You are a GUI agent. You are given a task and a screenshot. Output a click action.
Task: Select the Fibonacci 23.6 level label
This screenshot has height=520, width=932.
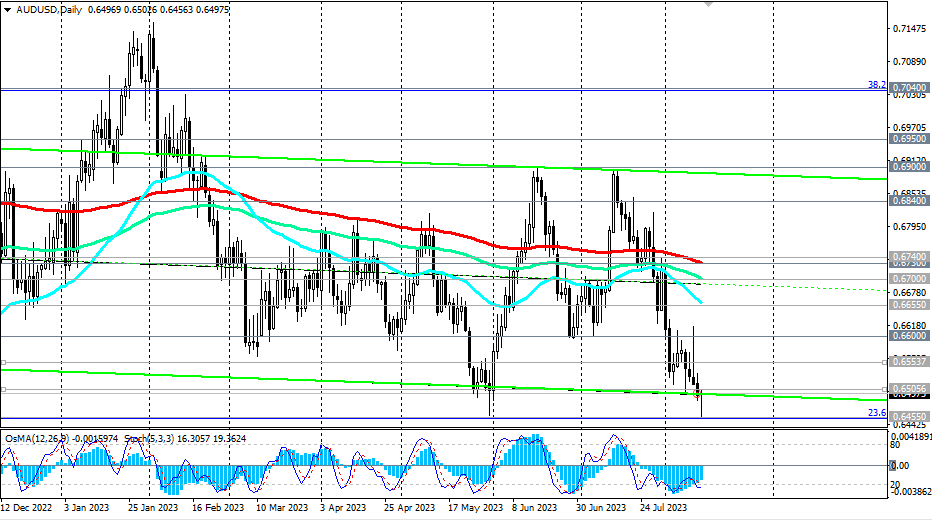[876, 412]
